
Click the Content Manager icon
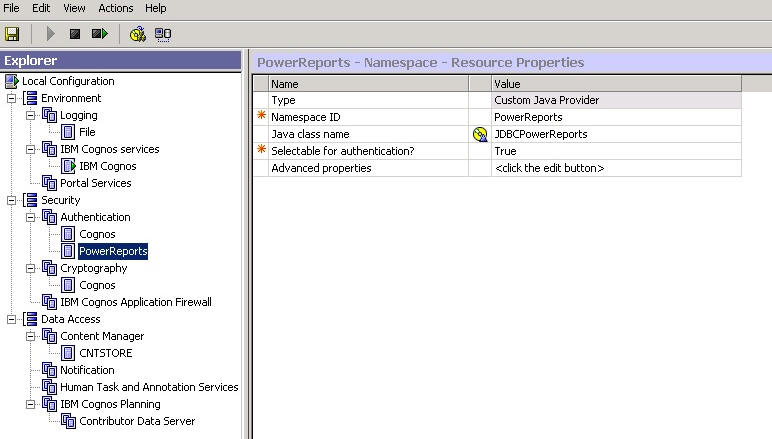point(49,336)
